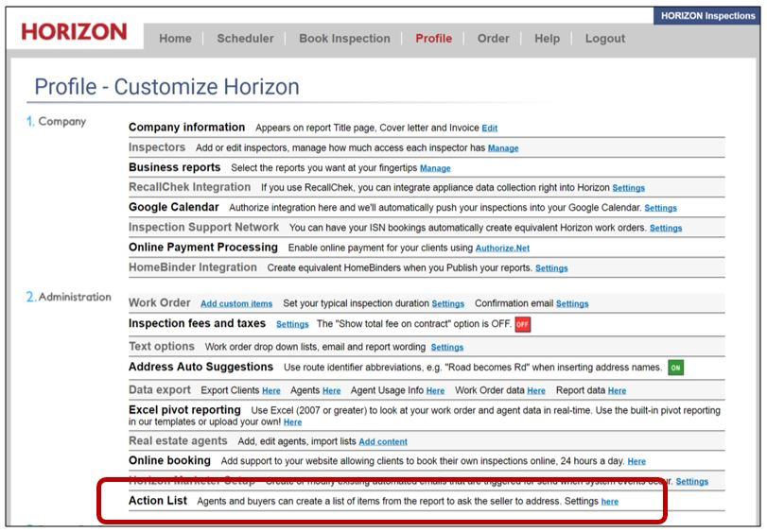Click Edit link for Company information
The width and height of the screenshot is (767, 532).
coord(489,129)
